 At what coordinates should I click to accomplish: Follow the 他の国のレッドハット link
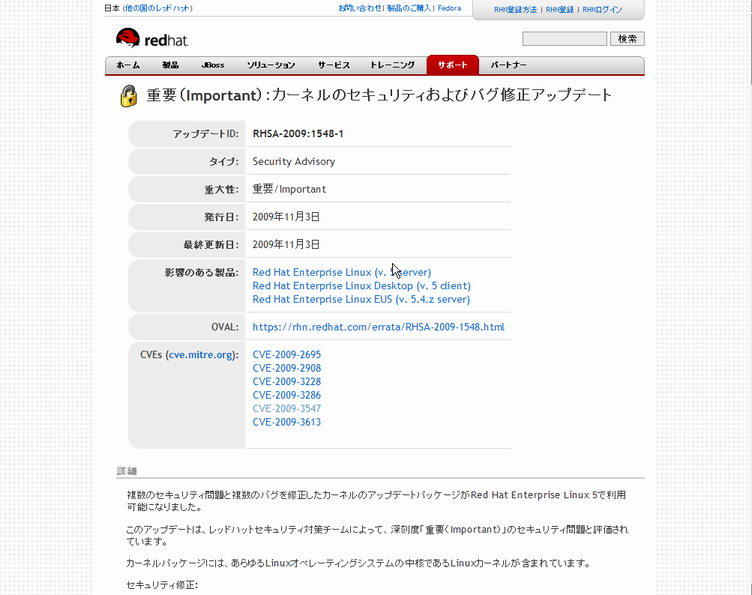(157, 8)
